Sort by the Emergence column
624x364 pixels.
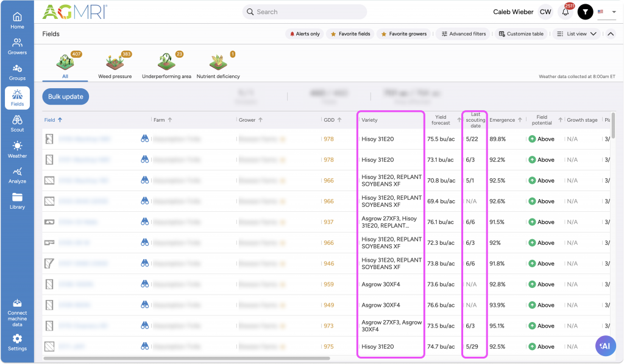[x=506, y=120]
